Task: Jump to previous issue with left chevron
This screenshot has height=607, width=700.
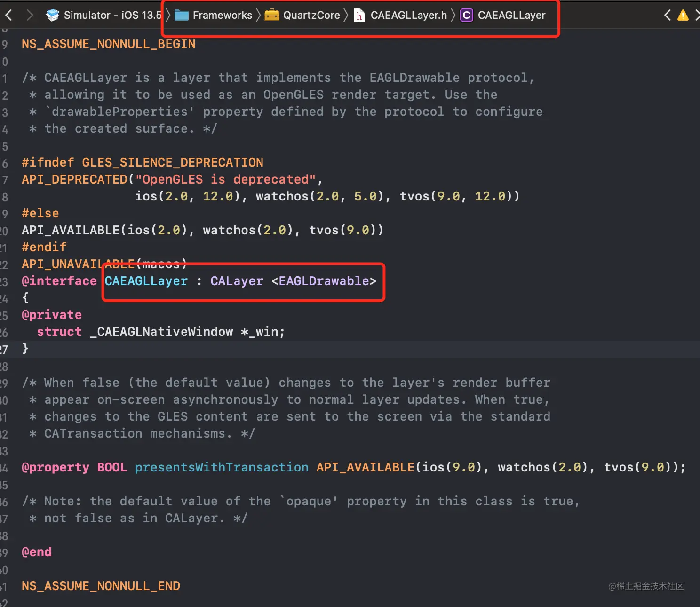Action: click(668, 16)
